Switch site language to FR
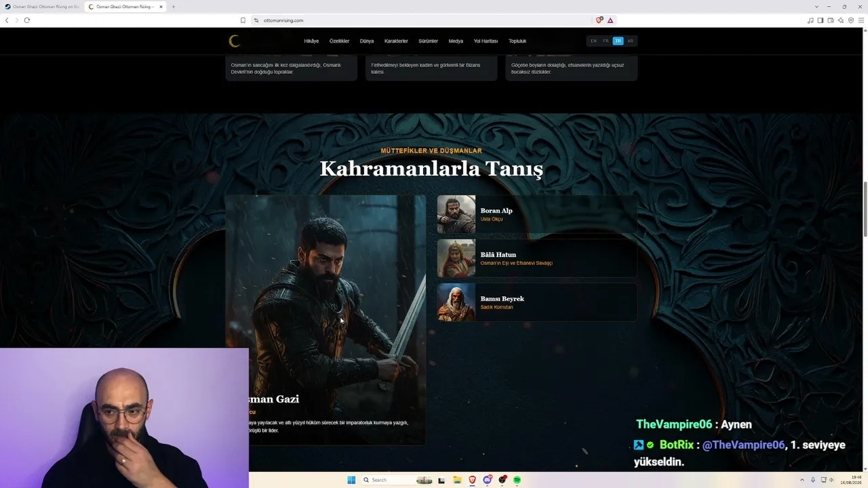868x488 pixels. click(606, 41)
